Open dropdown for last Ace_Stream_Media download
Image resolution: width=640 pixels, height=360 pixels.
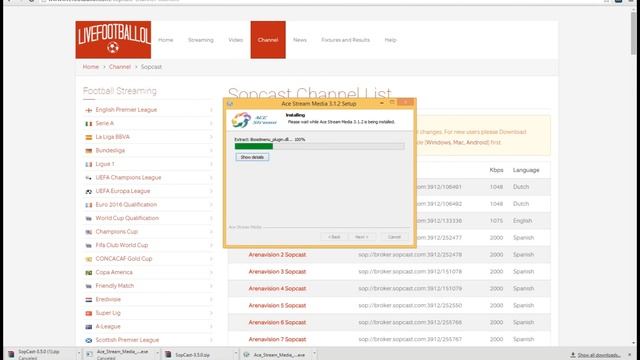(314, 354)
